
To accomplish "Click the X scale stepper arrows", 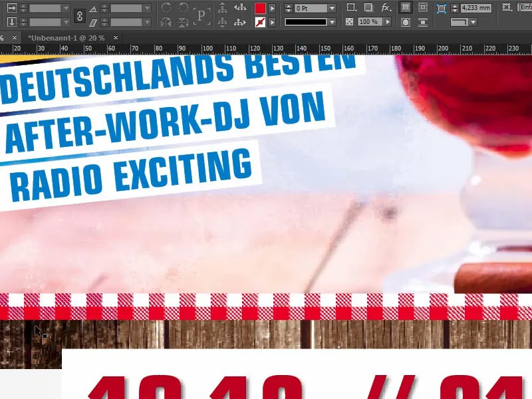I will pyautogui.click(x=23, y=8).
